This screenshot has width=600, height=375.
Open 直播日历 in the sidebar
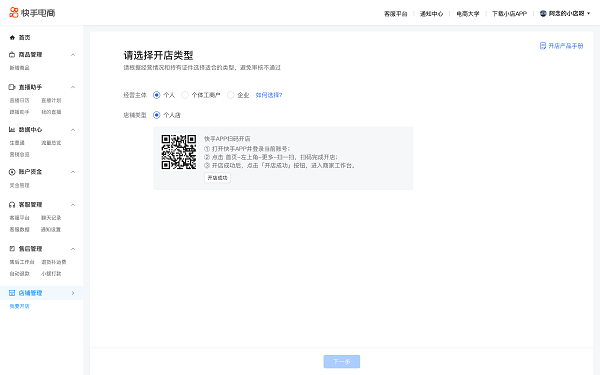(x=20, y=100)
